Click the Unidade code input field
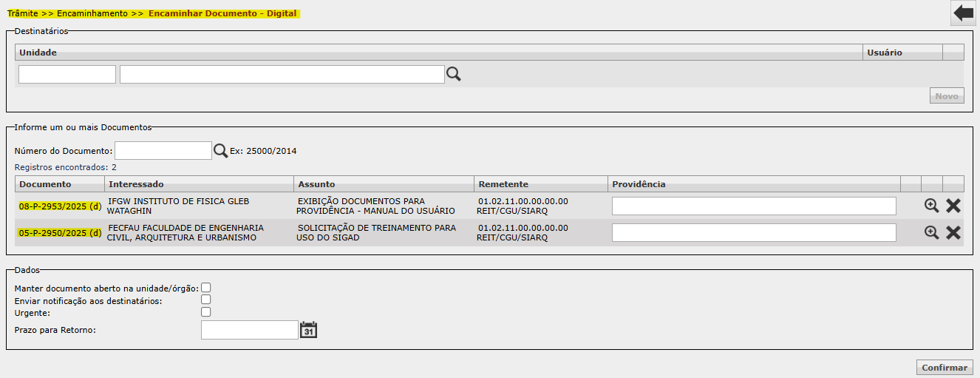980x378 pixels. click(x=67, y=74)
